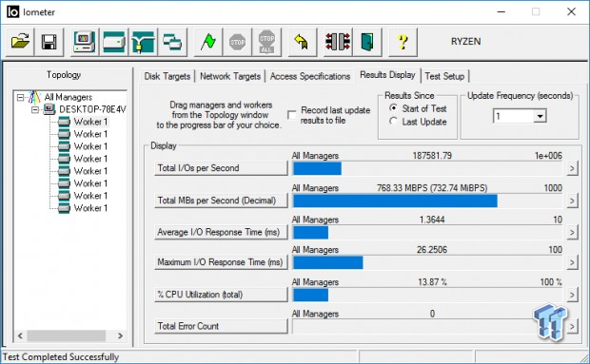Click Maximum I/O Response Time (ms) button

point(221,262)
